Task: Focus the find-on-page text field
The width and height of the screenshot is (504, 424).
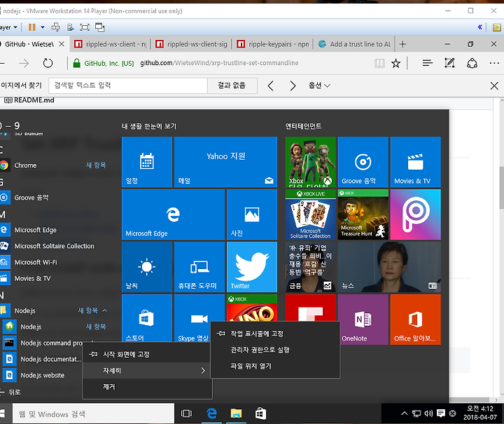Action: point(128,86)
